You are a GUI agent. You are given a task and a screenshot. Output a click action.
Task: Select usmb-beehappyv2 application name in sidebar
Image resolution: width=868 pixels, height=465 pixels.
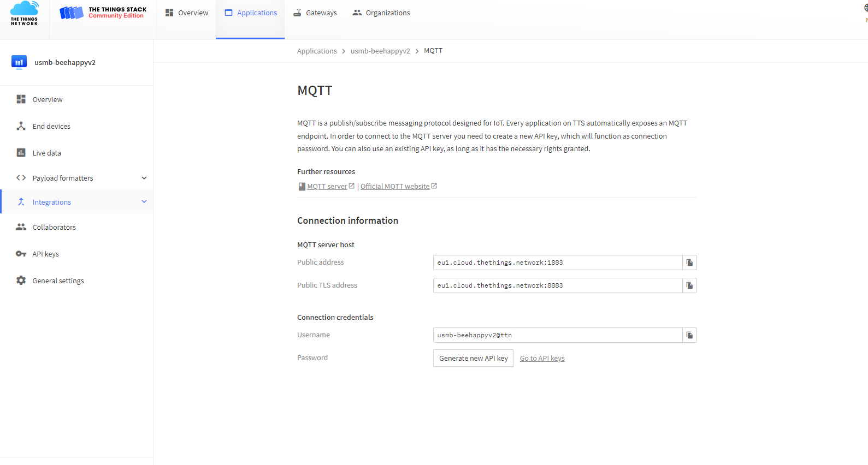click(x=65, y=63)
